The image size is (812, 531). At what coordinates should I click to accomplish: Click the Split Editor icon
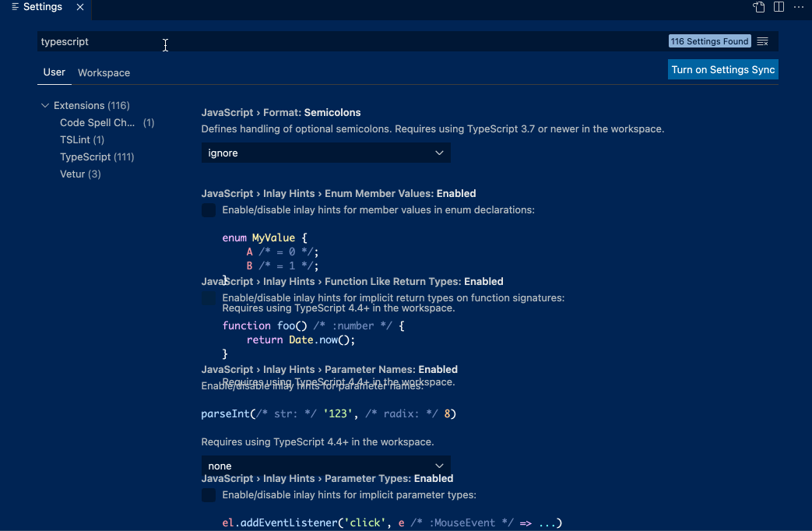pyautogui.click(x=778, y=7)
